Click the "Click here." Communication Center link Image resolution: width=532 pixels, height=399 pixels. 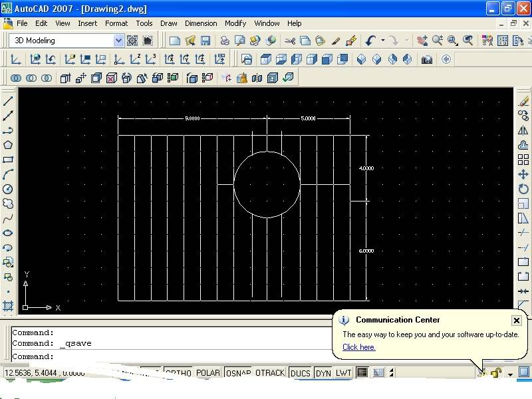click(x=359, y=347)
